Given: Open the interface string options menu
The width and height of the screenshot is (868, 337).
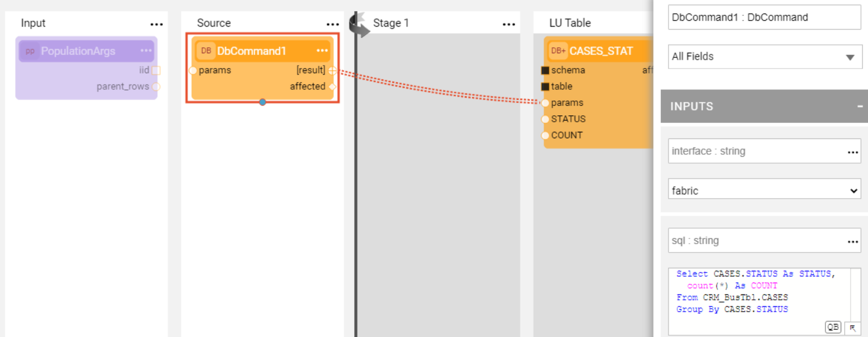Looking at the screenshot, I should coord(853,152).
